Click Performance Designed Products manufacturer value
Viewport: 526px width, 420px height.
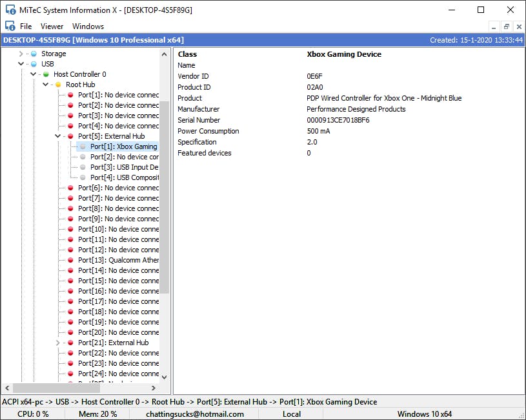(x=356, y=109)
